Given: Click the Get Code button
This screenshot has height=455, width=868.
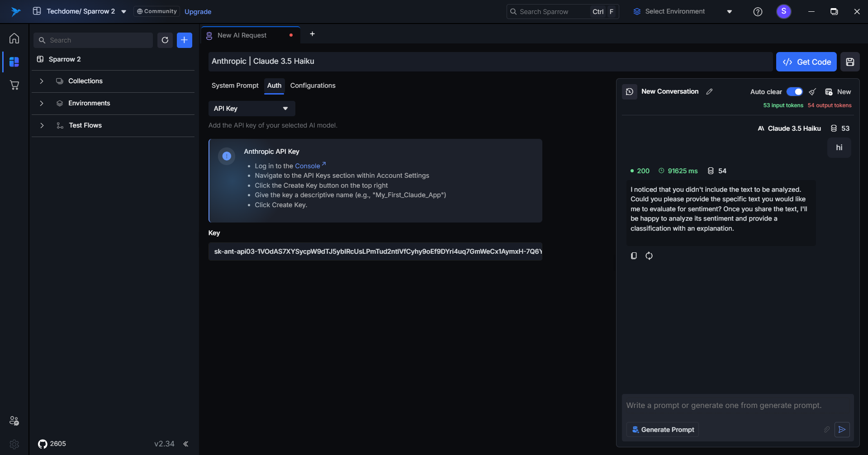Looking at the screenshot, I should click(806, 62).
